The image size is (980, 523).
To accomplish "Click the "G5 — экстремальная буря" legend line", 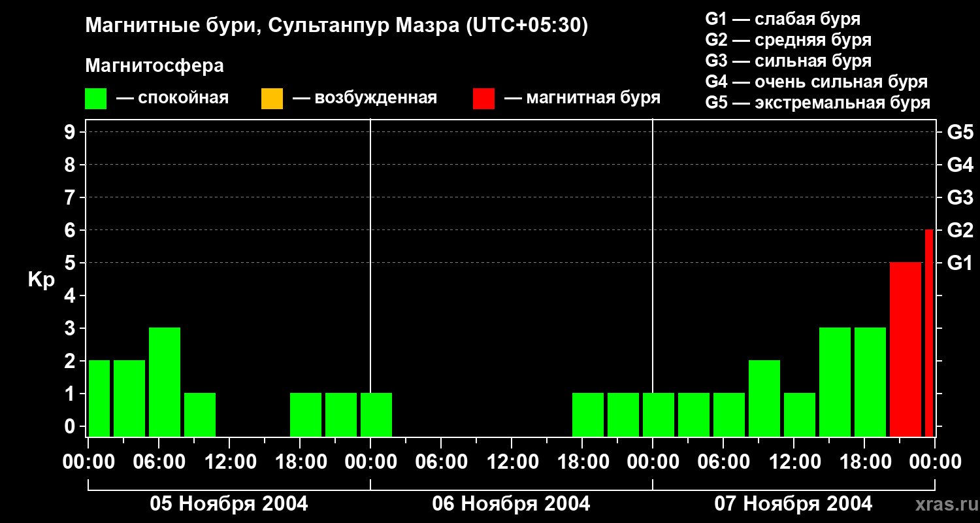I will (817, 103).
